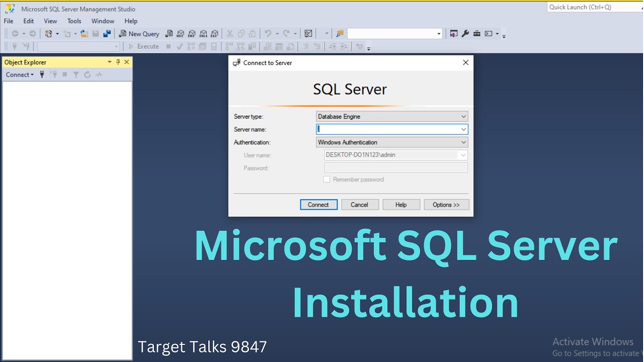Open the View menu

50,21
